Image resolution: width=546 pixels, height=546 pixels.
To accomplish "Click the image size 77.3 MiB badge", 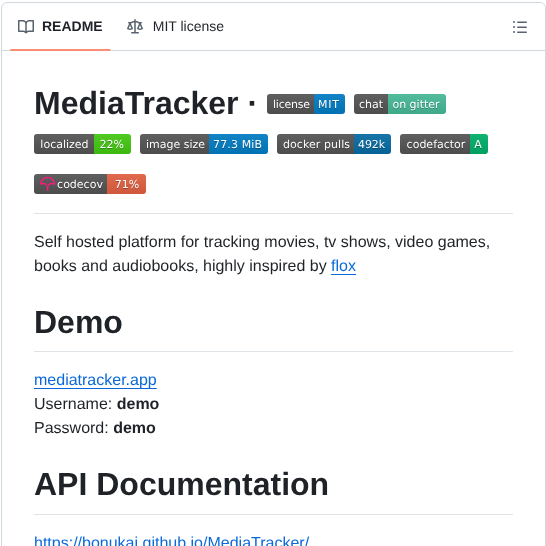I will coord(204,144).
